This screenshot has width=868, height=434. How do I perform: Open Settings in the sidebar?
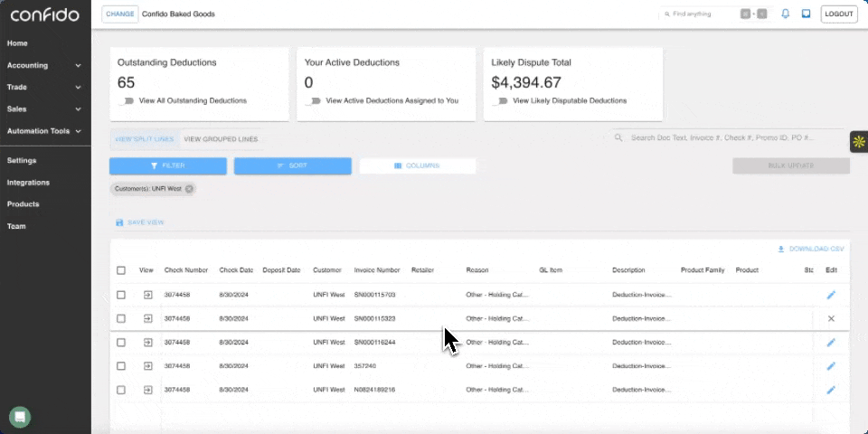pos(22,161)
